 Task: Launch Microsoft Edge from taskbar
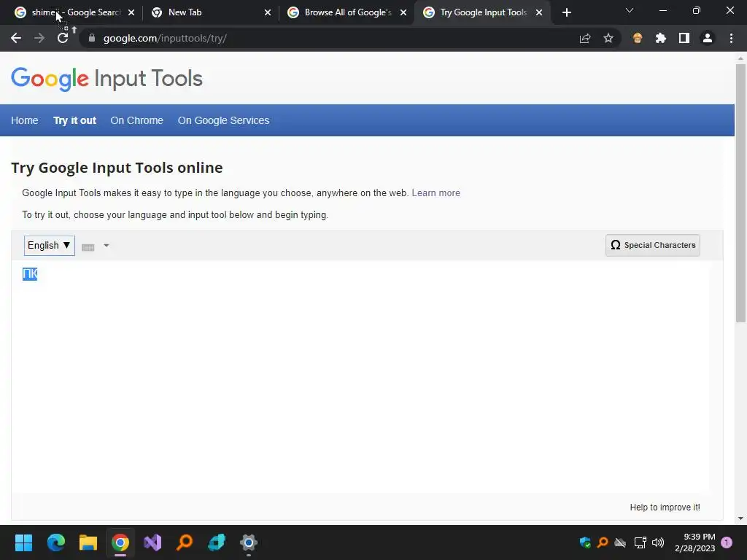[55, 542]
